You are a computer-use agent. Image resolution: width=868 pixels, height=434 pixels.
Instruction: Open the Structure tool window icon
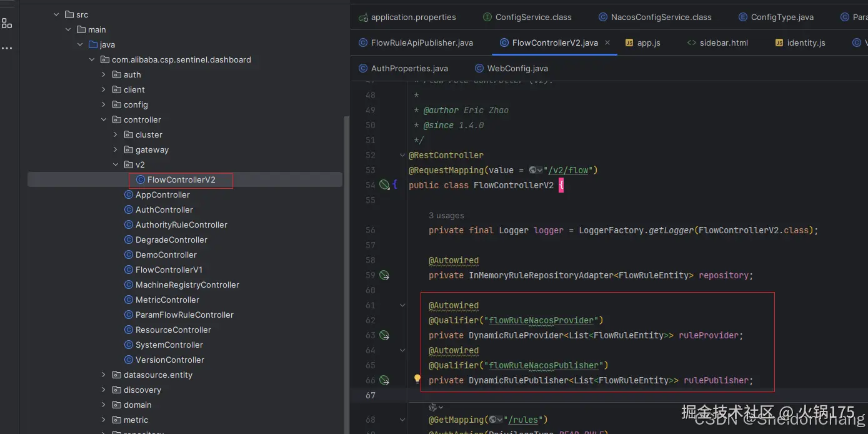point(7,23)
